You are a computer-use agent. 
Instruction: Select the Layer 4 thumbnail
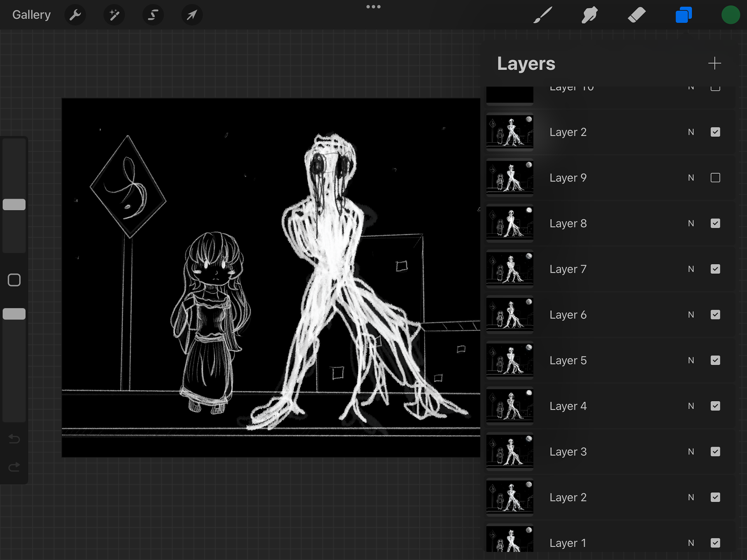[510, 406]
